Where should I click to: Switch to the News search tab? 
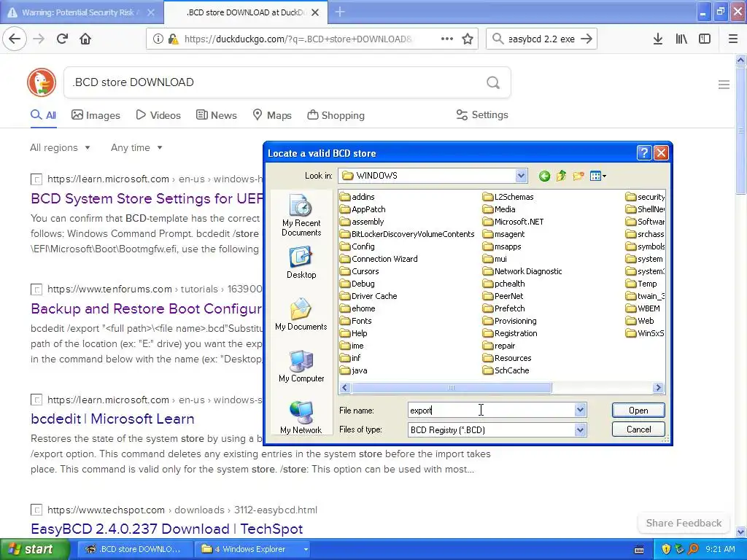216,115
